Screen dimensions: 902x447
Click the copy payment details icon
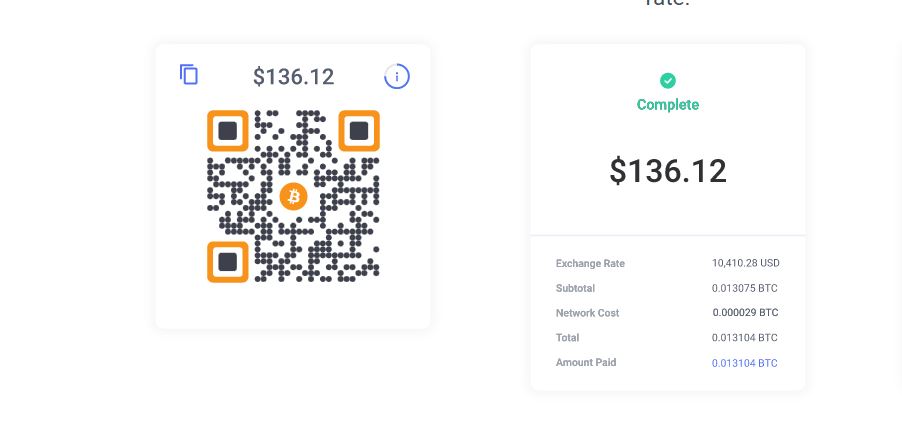pos(189,75)
